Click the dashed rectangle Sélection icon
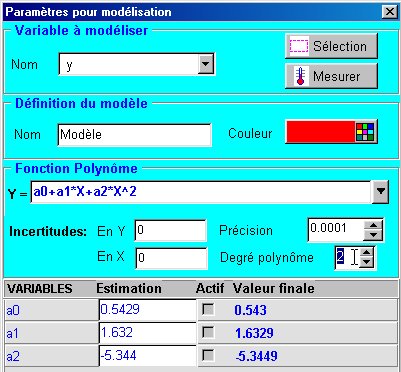 click(x=299, y=46)
